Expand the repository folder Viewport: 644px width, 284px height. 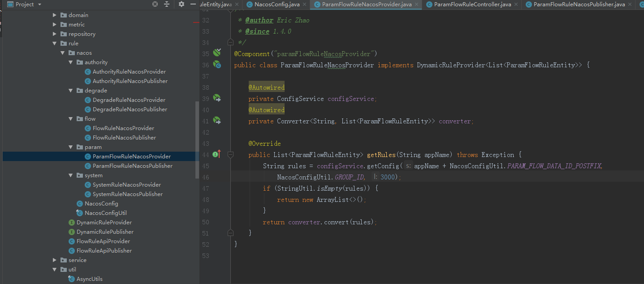(55, 34)
